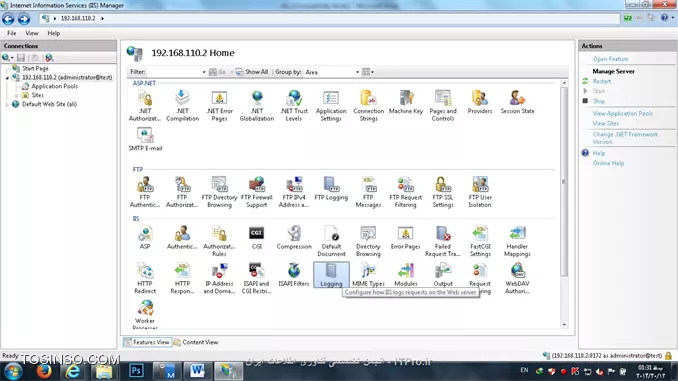This screenshot has width=678, height=381.
Task: Click View Application Pools link
Action: pyautogui.click(x=623, y=113)
